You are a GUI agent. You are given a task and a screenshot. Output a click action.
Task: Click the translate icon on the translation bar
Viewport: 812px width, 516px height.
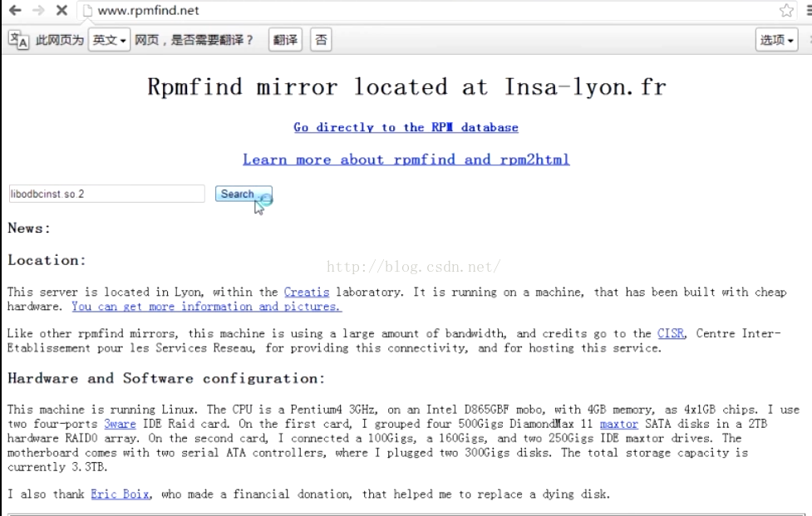click(x=18, y=40)
